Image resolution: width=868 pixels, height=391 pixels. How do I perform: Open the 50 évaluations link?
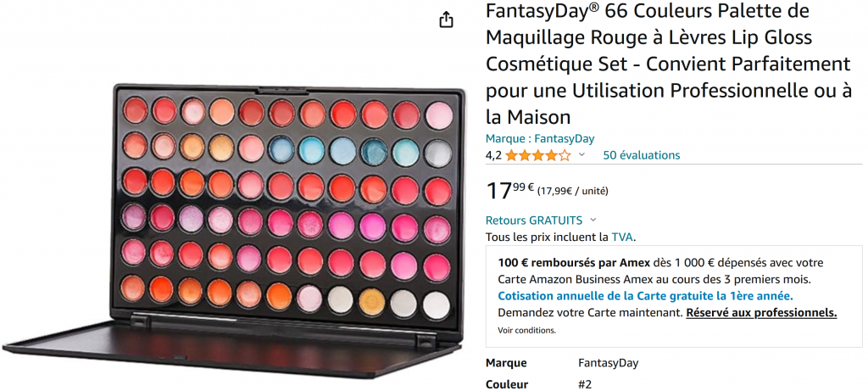click(641, 155)
